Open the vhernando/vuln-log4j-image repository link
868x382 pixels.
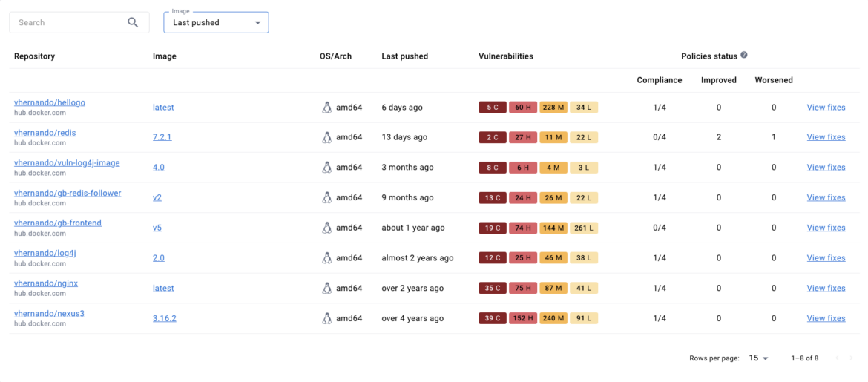67,163
